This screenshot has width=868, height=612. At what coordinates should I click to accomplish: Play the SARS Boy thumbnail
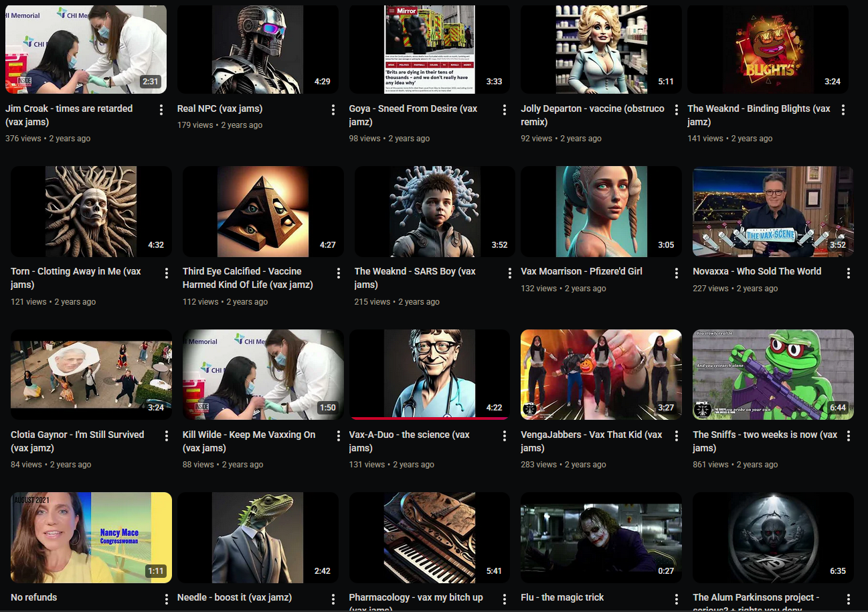tap(435, 212)
